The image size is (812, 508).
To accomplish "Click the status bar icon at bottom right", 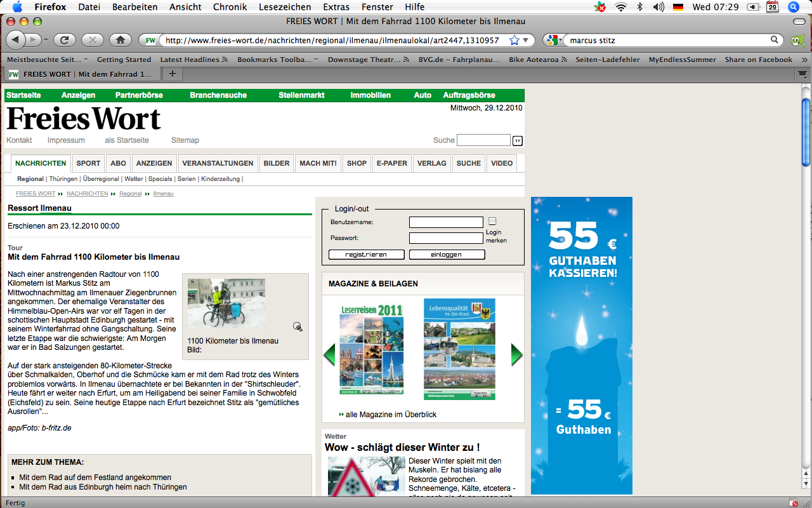I will pos(793,502).
